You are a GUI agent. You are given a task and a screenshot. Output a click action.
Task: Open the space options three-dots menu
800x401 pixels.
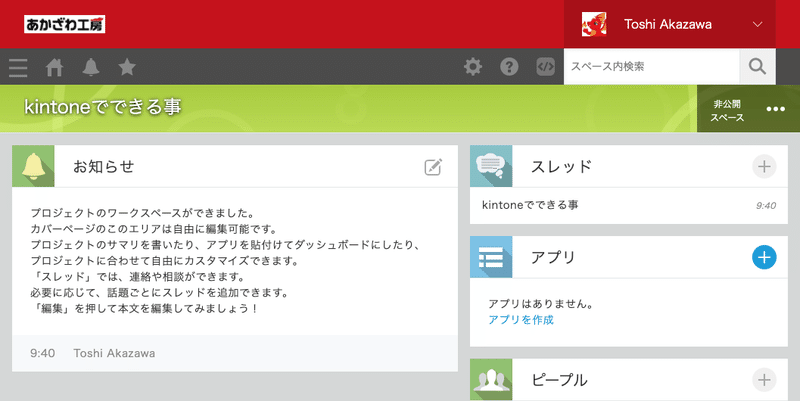tap(776, 109)
